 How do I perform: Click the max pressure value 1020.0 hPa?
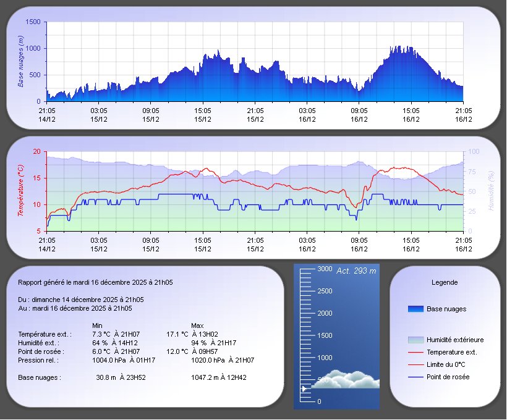coord(209,360)
